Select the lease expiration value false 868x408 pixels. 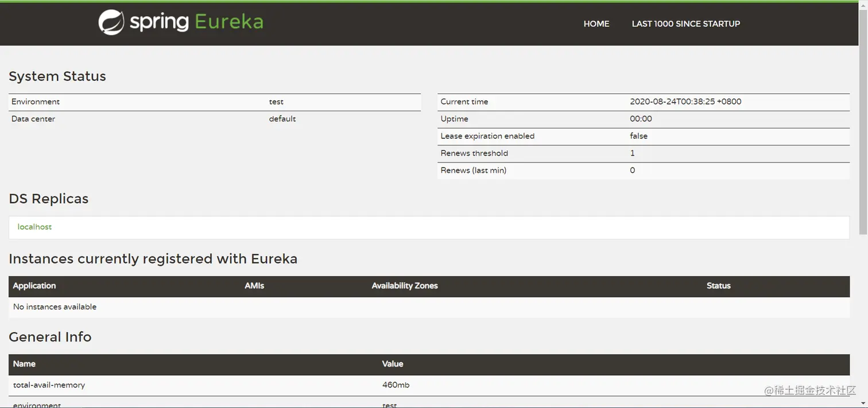point(638,136)
